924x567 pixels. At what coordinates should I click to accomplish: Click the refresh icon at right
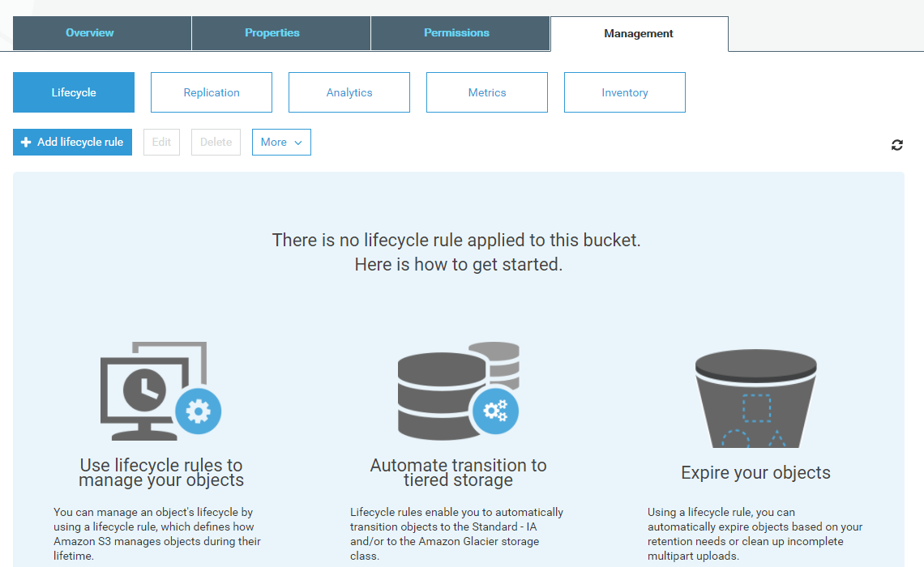tap(896, 145)
